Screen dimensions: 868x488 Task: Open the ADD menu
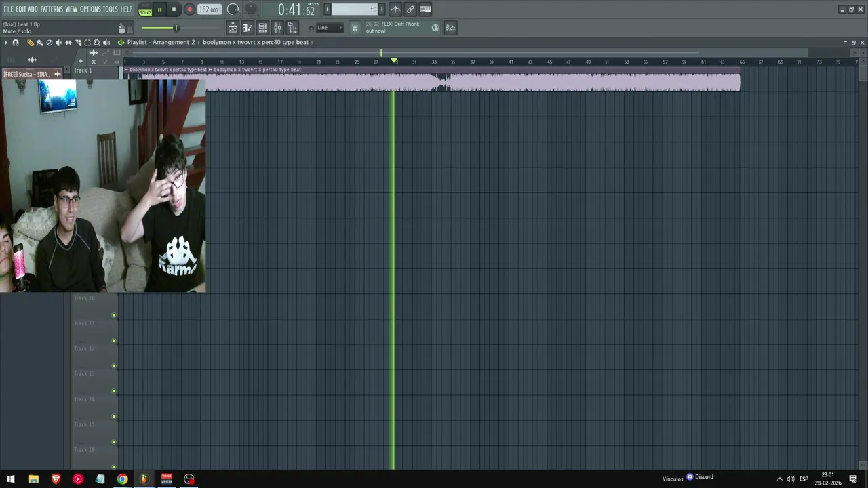(33, 9)
